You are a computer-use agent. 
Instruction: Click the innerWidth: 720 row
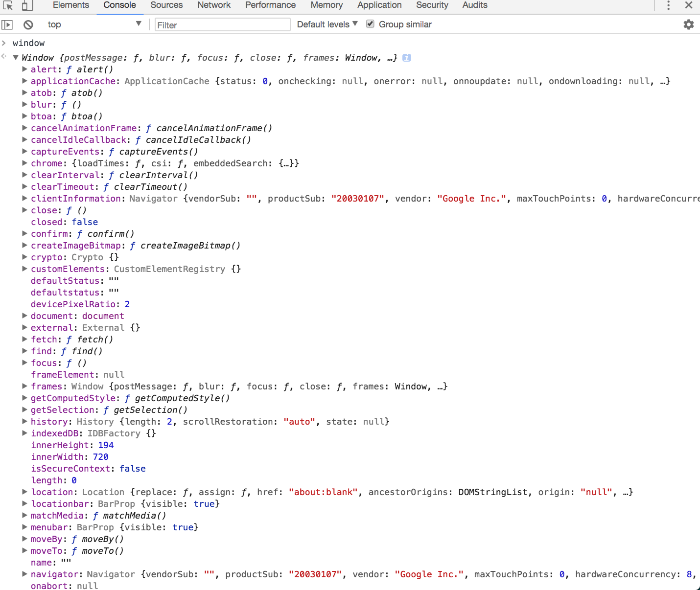click(x=70, y=457)
